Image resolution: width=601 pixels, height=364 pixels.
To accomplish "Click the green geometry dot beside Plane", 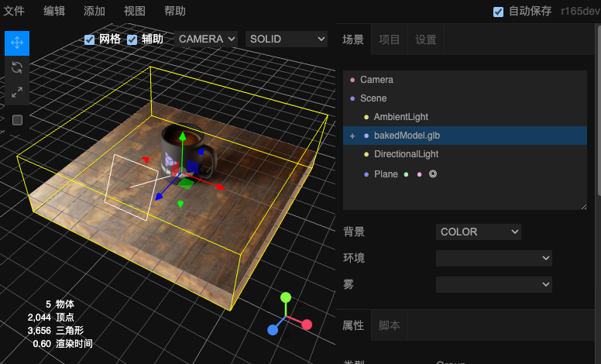I will pyautogui.click(x=406, y=174).
